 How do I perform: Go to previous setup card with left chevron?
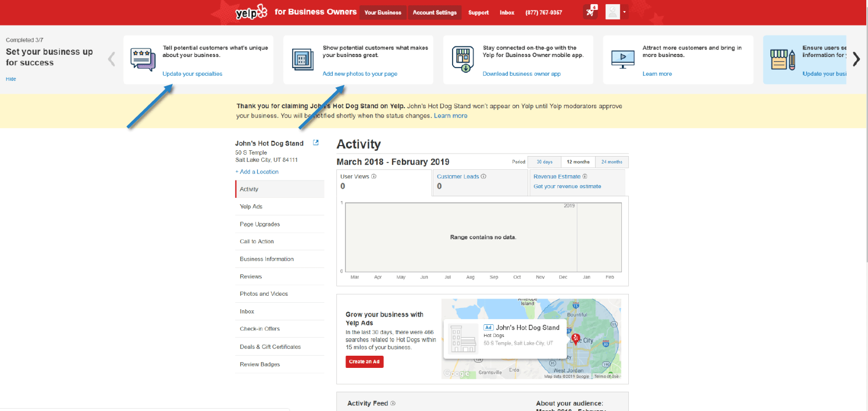coord(112,59)
